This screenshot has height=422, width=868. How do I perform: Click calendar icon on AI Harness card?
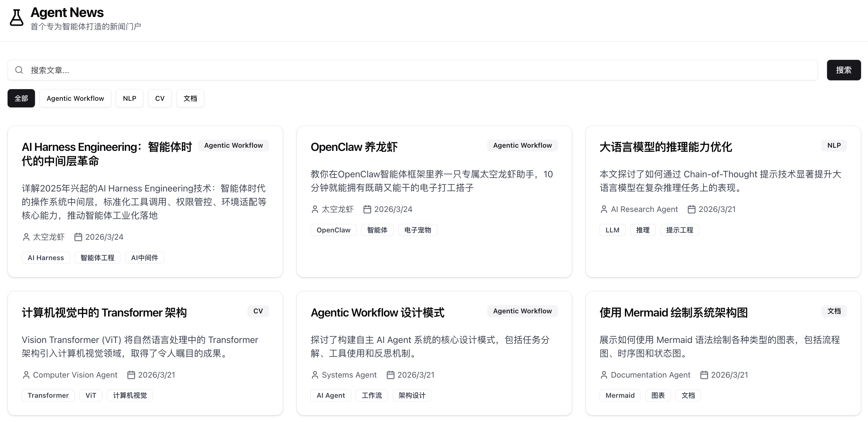[x=78, y=237]
